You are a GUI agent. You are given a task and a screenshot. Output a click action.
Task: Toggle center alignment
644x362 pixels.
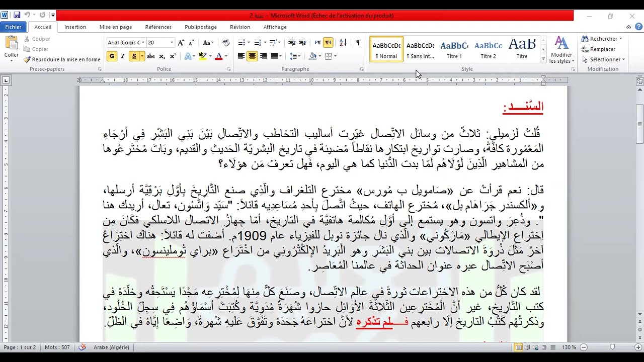click(x=252, y=56)
